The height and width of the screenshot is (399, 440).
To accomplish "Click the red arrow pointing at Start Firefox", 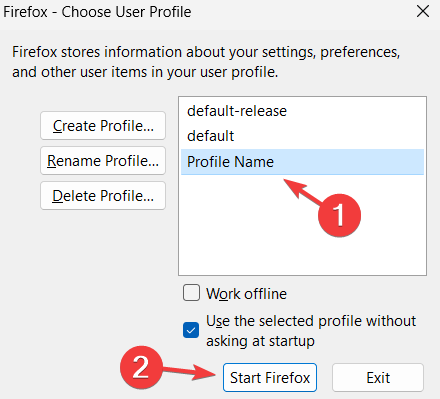I will tap(189, 372).
